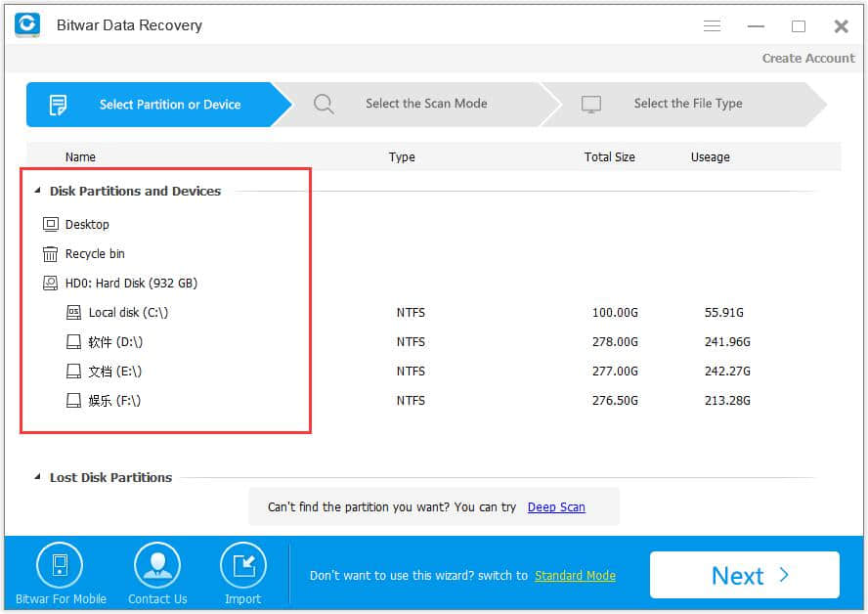
Task: Click the document icon in Select Partition step
Action: click(x=58, y=105)
